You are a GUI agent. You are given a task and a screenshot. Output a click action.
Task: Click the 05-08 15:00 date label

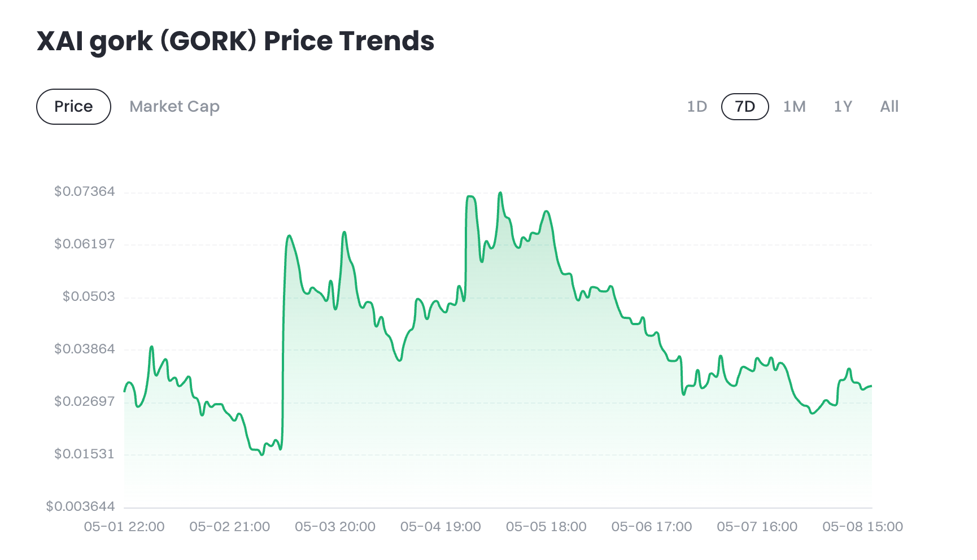click(x=862, y=527)
